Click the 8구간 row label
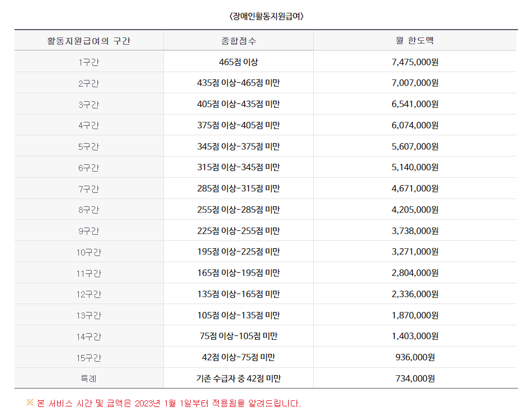The height and width of the screenshot is (412, 532). 89,209
